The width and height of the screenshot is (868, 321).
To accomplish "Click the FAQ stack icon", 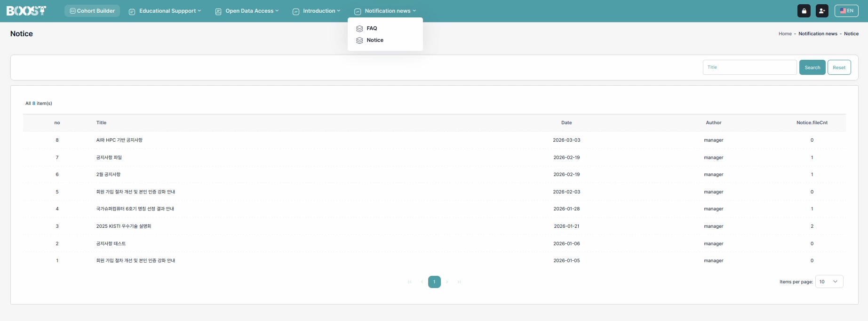I will point(359,29).
